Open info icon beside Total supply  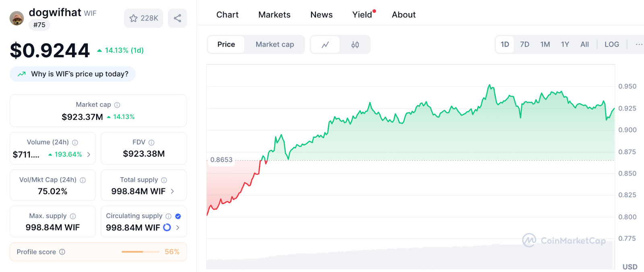pos(164,180)
